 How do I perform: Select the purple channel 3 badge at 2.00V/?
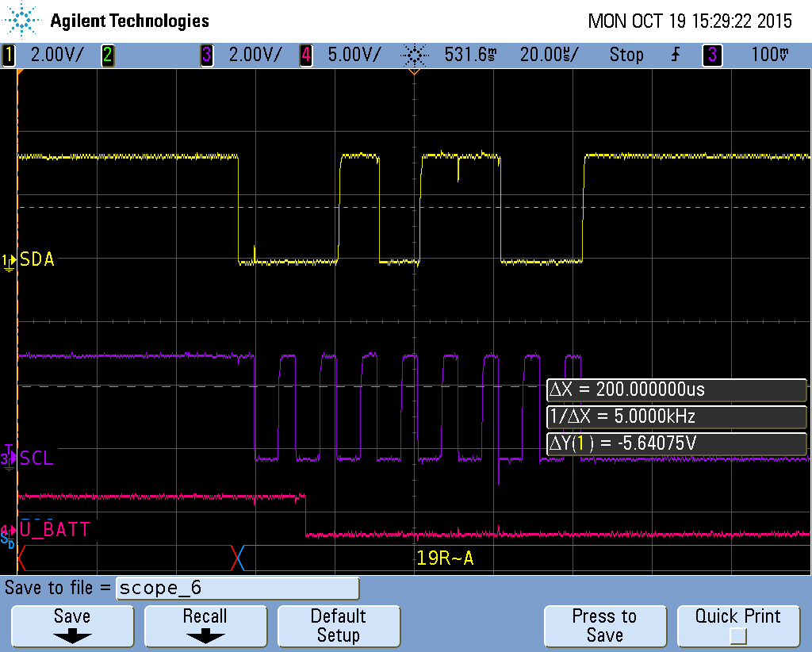(x=207, y=55)
